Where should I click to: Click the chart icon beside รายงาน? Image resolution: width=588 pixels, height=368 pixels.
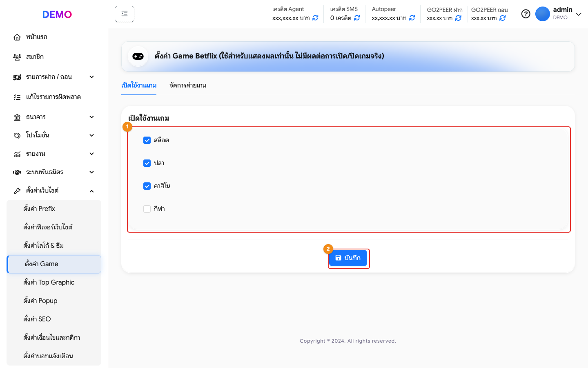[17, 154]
